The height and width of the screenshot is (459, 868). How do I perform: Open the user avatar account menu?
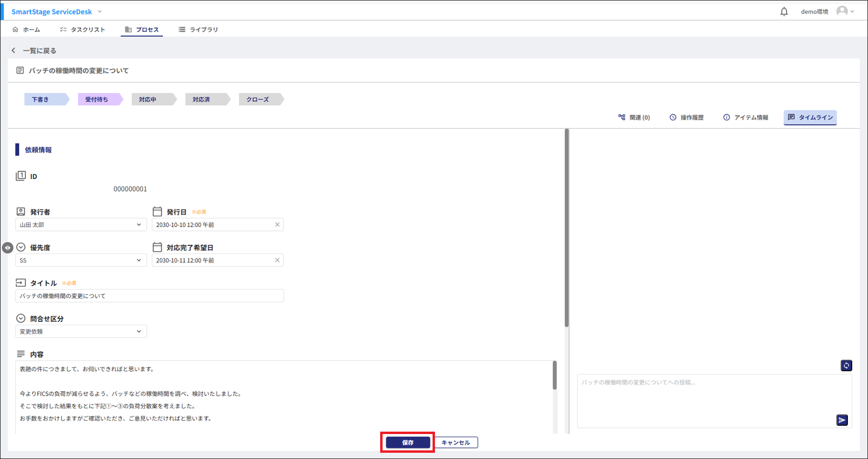pos(844,12)
